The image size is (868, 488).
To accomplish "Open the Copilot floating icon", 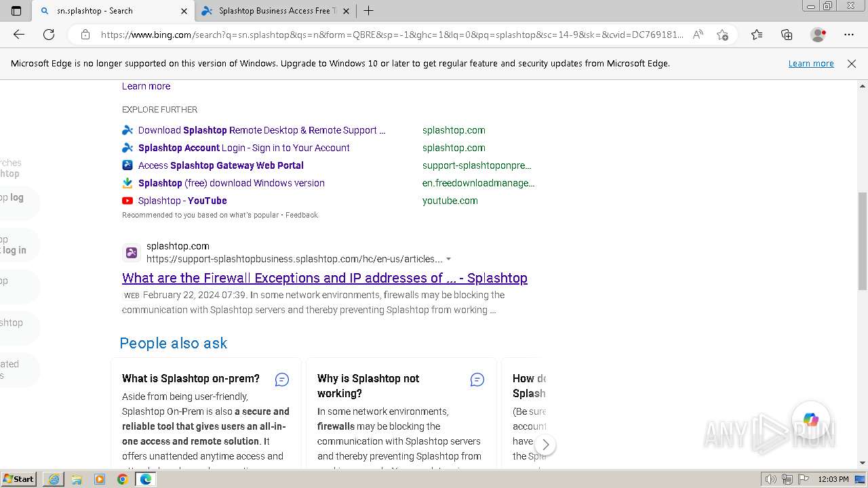I will click(x=810, y=420).
